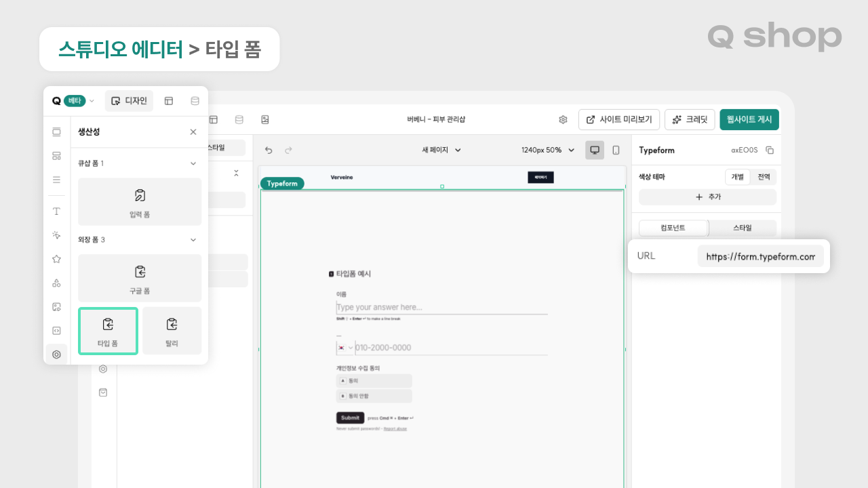Screen dimensions: 868x488
Task: Publish with the 웹사이트 게시 button
Action: point(749,119)
